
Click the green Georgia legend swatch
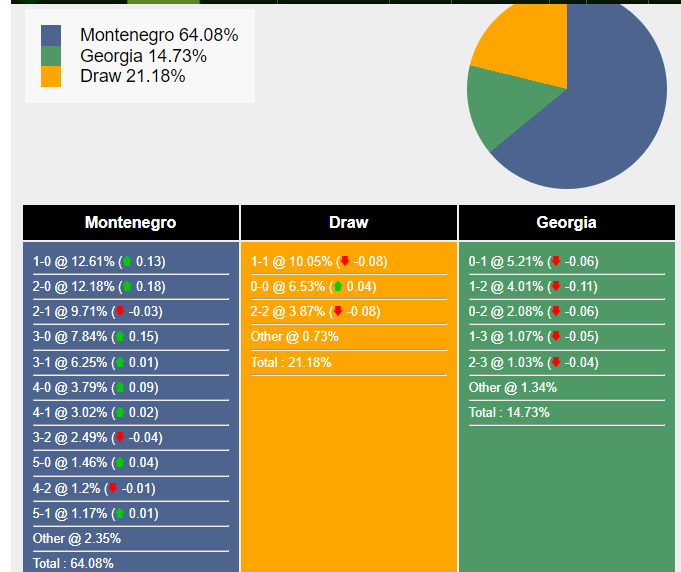click(x=51, y=56)
